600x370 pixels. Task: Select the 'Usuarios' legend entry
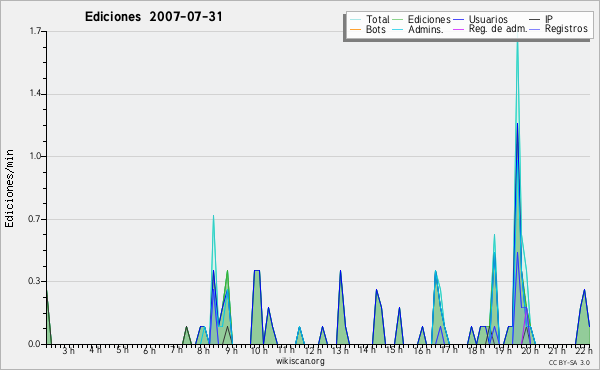[x=488, y=19]
